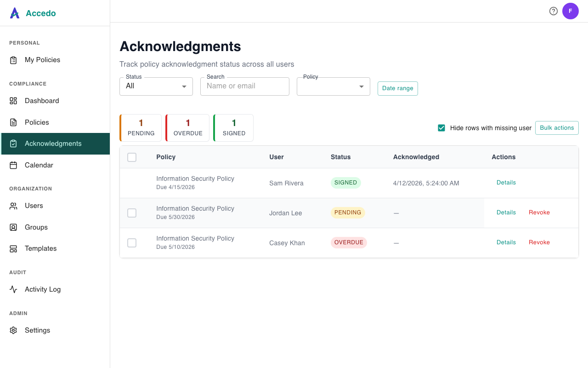Click the Acknowledgments page heading
Viewport: 588px width, 368px height.
[x=180, y=46]
